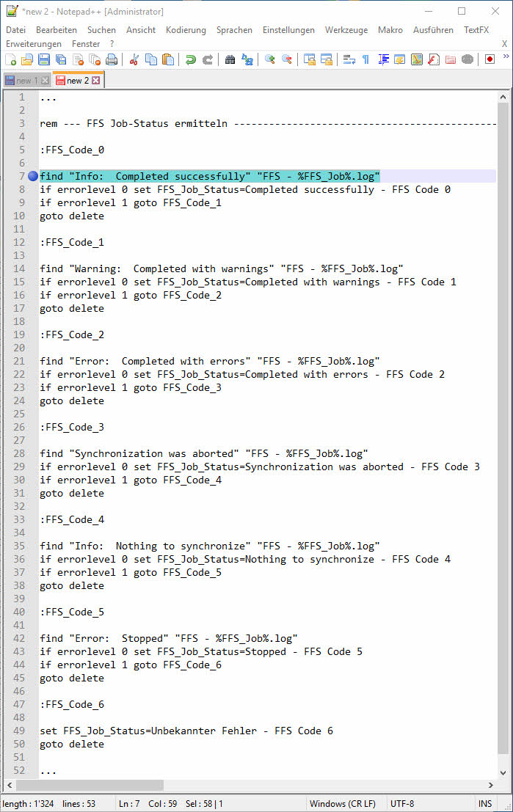Image resolution: width=513 pixels, height=812 pixels.
Task: Click Windows (CR LF) in status bar
Action: click(x=343, y=804)
